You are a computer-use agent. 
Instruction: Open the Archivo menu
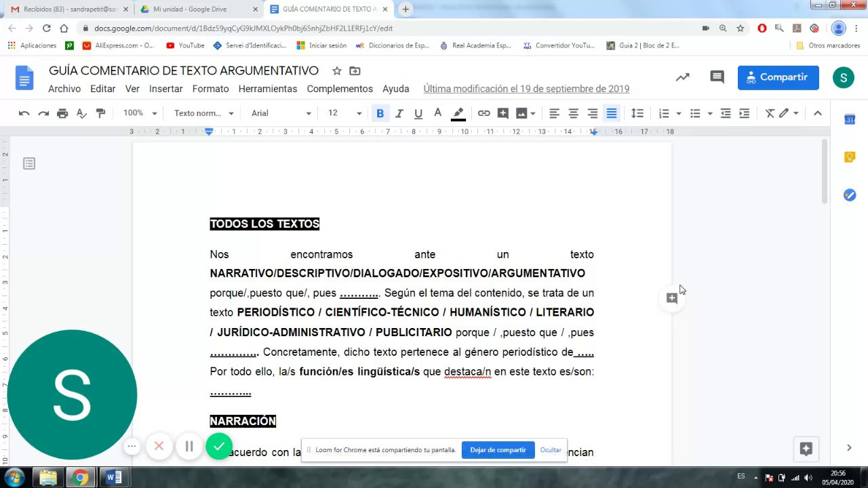(64, 89)
